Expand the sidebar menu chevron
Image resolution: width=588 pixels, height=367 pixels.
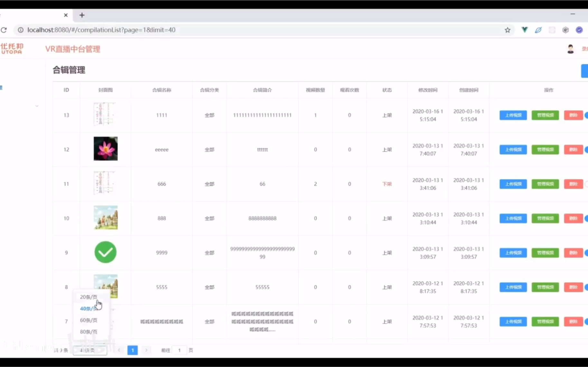coord(37,106)
